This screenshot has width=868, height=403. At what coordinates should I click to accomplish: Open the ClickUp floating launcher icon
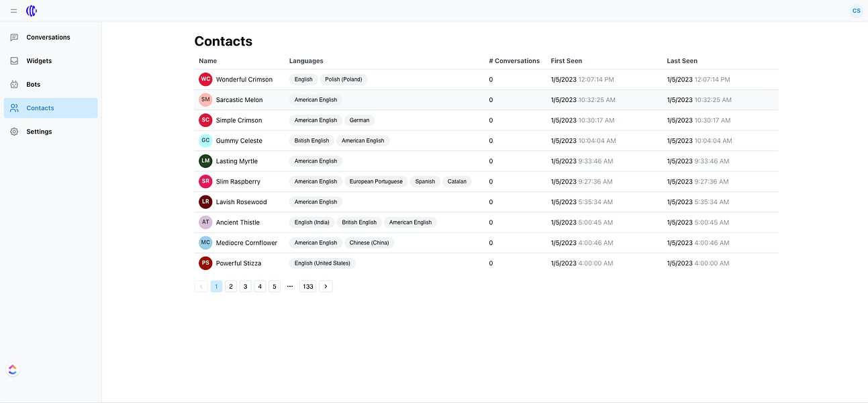13,369
